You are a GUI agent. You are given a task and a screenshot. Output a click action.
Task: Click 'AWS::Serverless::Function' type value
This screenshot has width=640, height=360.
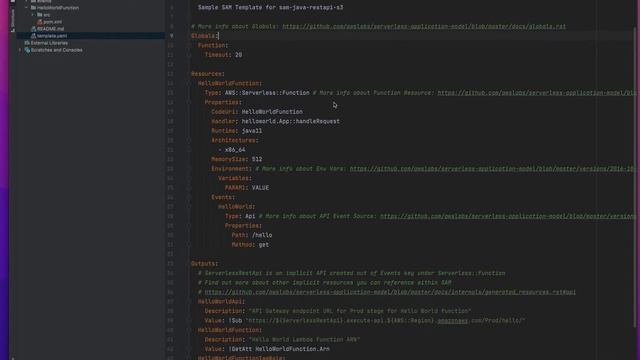click(x=267, y=93)
